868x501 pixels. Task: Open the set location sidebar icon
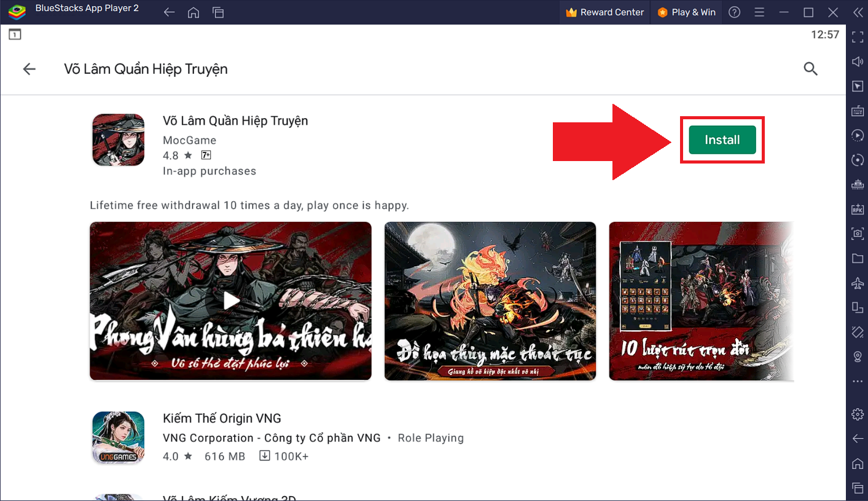click(858, 357)
